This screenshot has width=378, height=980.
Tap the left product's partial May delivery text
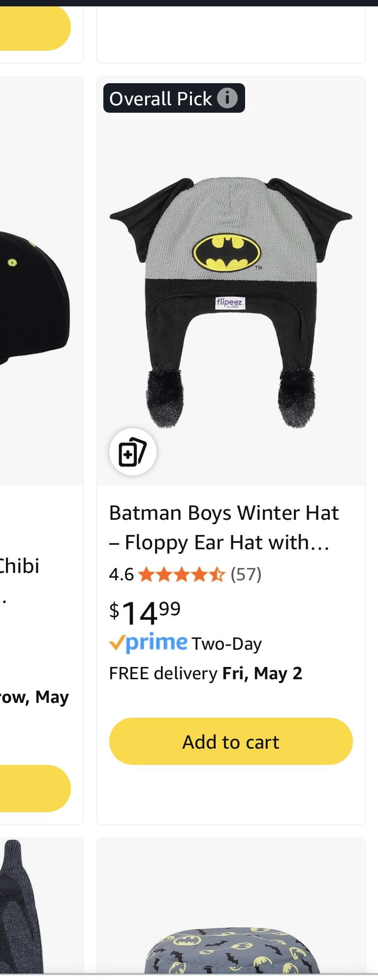click(34, 697)
